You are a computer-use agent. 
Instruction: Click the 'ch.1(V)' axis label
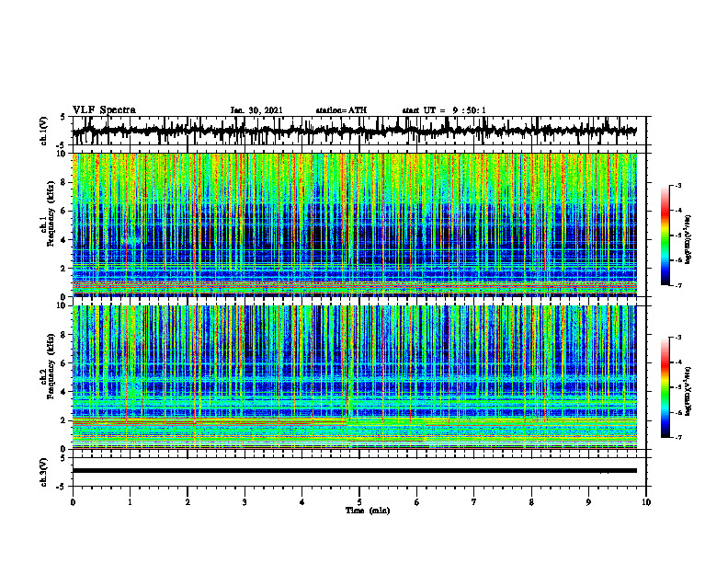tap(44, 131)
